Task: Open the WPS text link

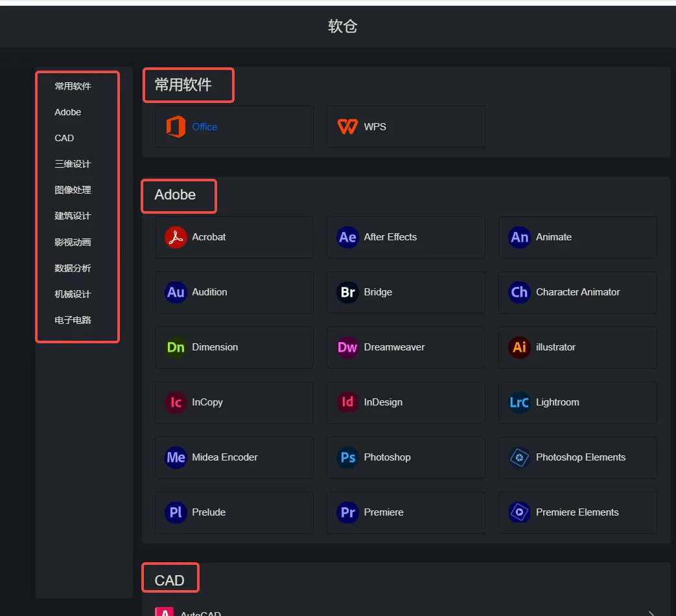Action: [375, 127]
